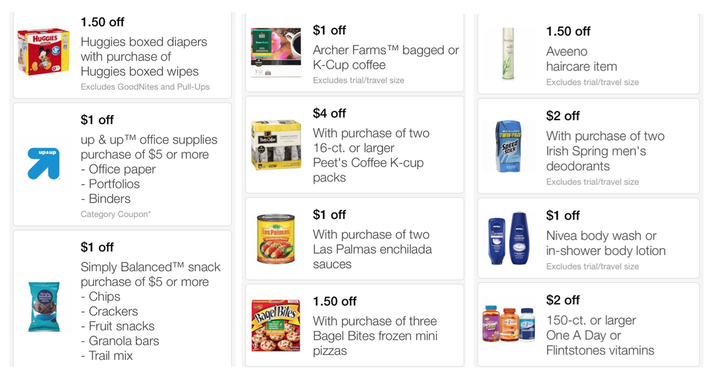Viewport: 712px width, 376px height.
Task: Tap the Nivea body wash bottles image
Action: pos(508,238)
